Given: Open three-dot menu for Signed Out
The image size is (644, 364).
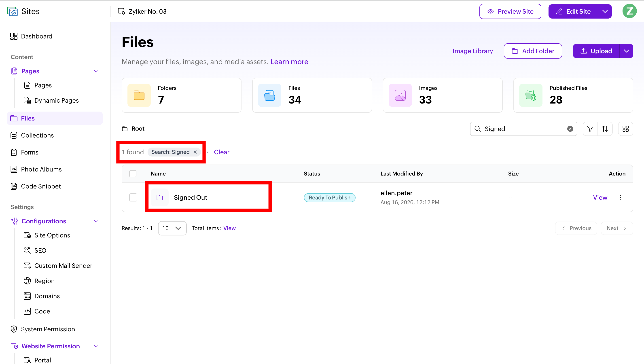Looking at the screenshot, I should (x=620, y=197).
